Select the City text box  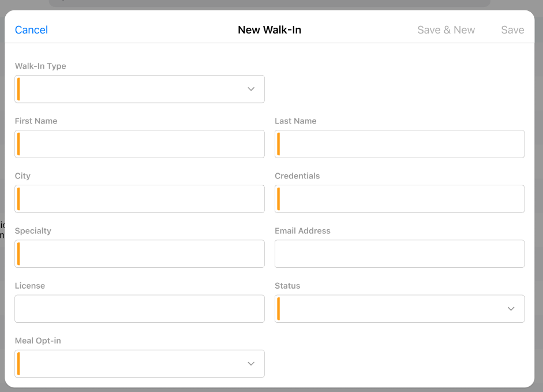140,199
